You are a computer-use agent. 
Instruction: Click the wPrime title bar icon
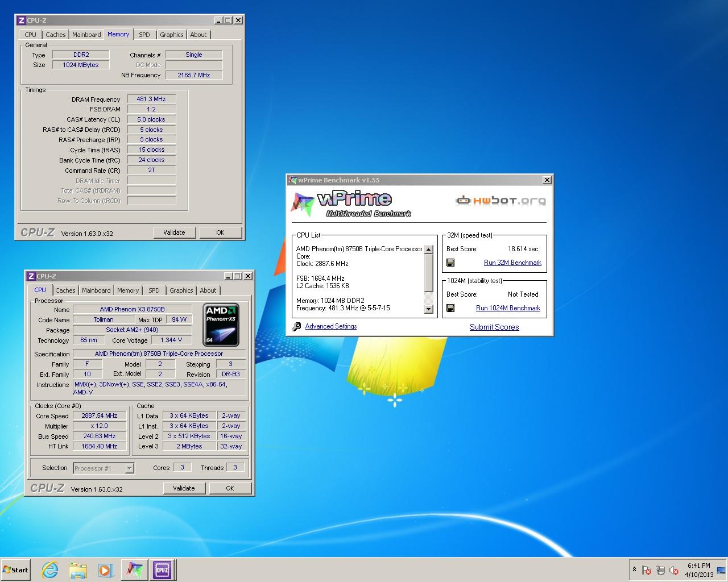293,180
